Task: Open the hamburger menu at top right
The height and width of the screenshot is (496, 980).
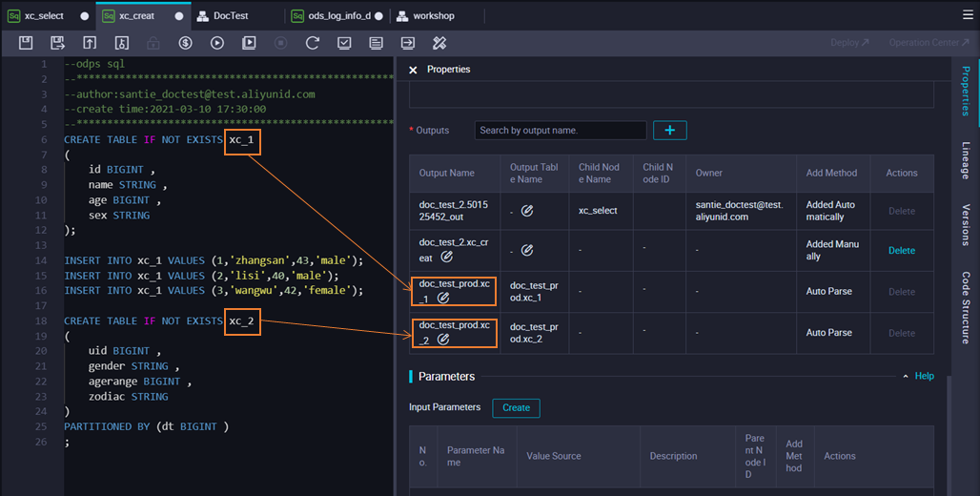Action: 968,14
